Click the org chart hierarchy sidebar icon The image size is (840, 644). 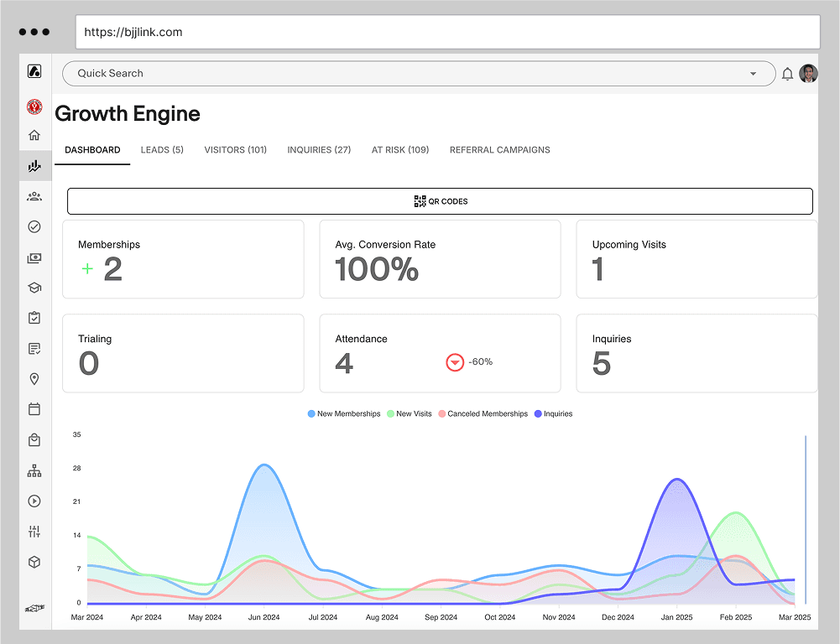[34, 470]
